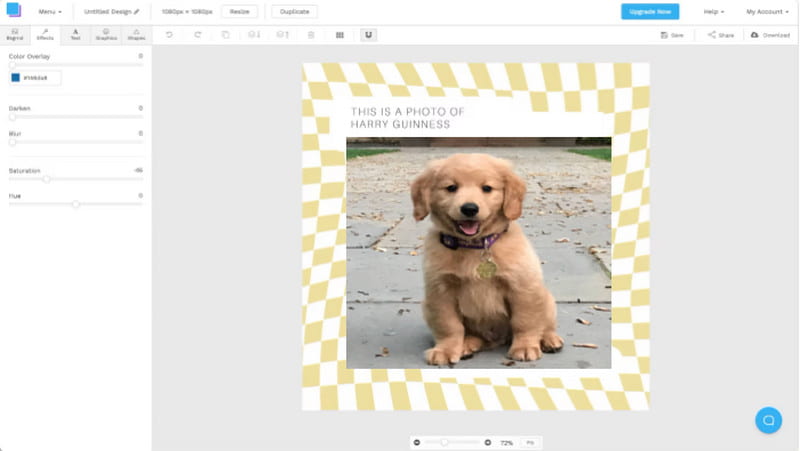Click the Hue slider handle
The image size is (800, 451).
tap(76, 204)
